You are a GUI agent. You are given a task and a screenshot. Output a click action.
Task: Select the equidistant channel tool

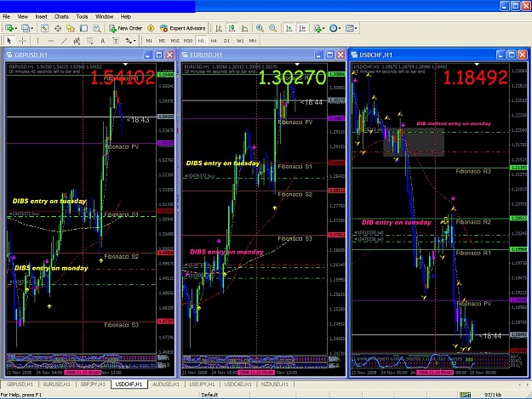tap(77, 41)
